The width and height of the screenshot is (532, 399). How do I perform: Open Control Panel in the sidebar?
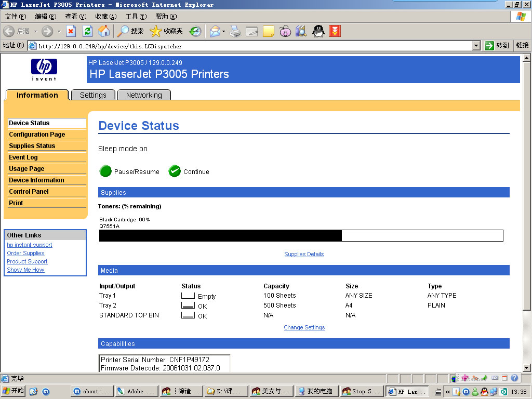pyautogui.click(x=47, y=191)
